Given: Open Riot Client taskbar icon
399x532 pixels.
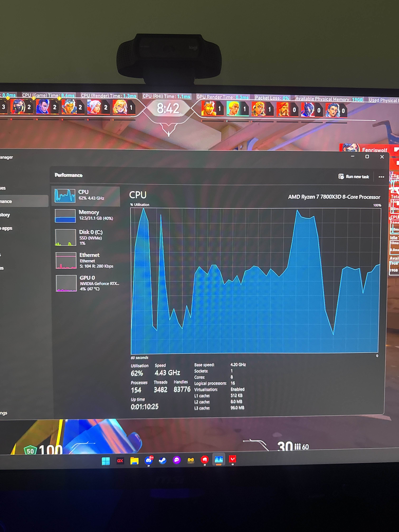Looking at the screenshot, I should 205,460.
